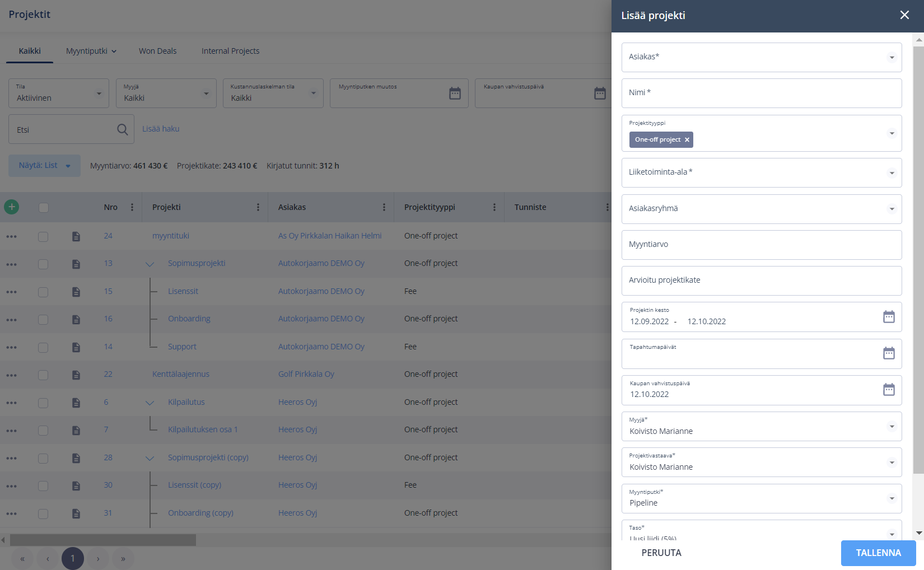
Task: Open the Golf Pirkkala Oy customer link
Action: click(x=306, y=374)
